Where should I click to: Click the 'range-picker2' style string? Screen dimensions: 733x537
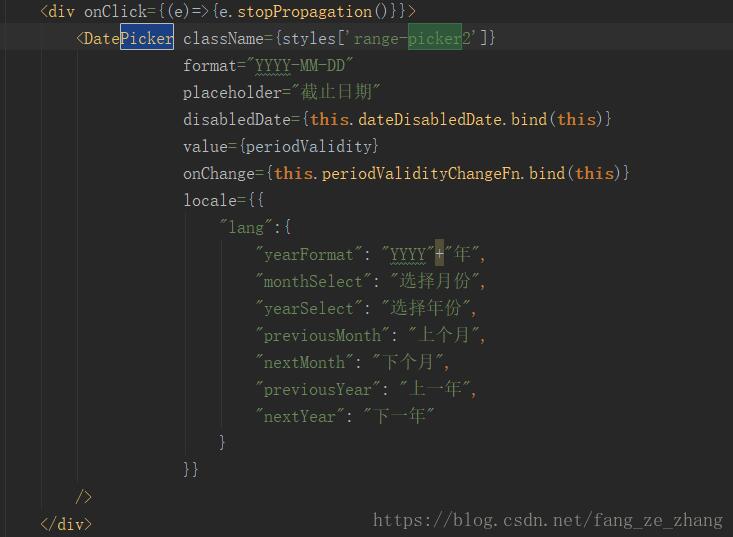coord(412,38)
